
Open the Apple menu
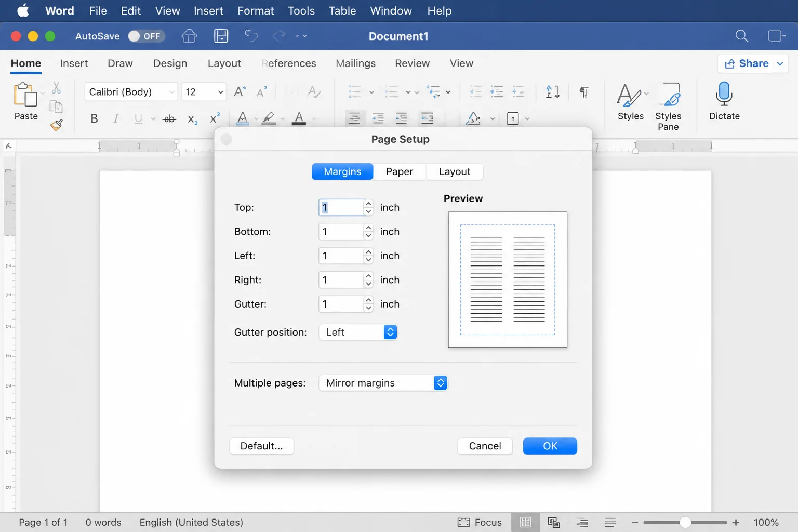(23, 10)
